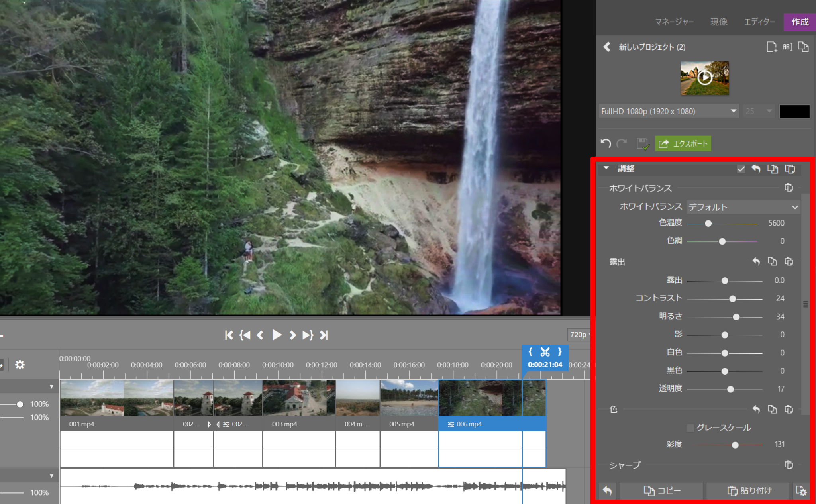Go to the previous clip boundary
The height and width of the screenshot is (504, 816).
click(x=245, y=335)
